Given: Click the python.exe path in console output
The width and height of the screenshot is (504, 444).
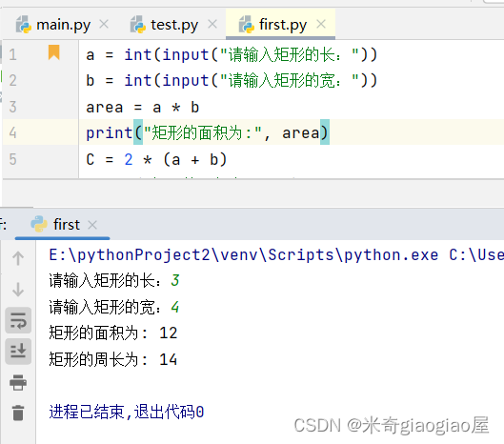Looking at the screenshot, I should pos(244,255).
